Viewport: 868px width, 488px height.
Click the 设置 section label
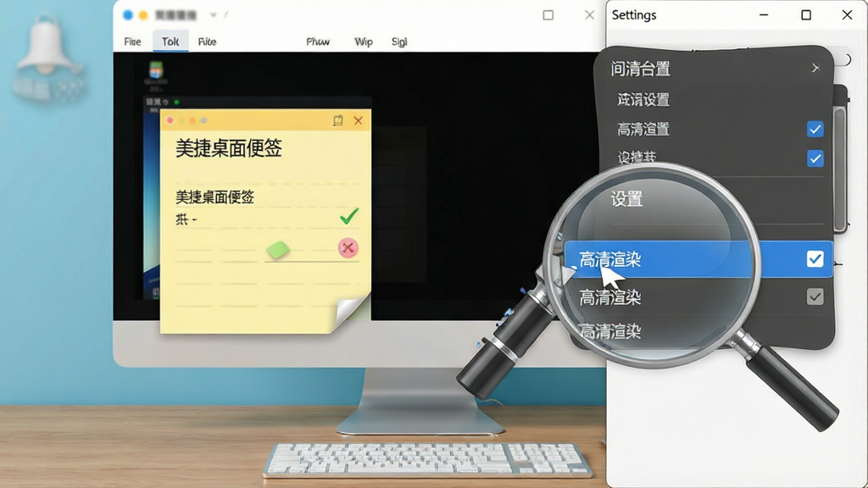(x=626, y=198)
